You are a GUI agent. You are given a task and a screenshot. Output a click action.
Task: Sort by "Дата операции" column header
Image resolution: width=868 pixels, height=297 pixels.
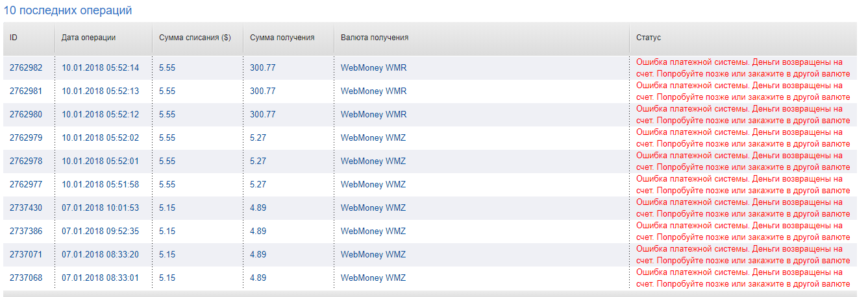[88, 38]
